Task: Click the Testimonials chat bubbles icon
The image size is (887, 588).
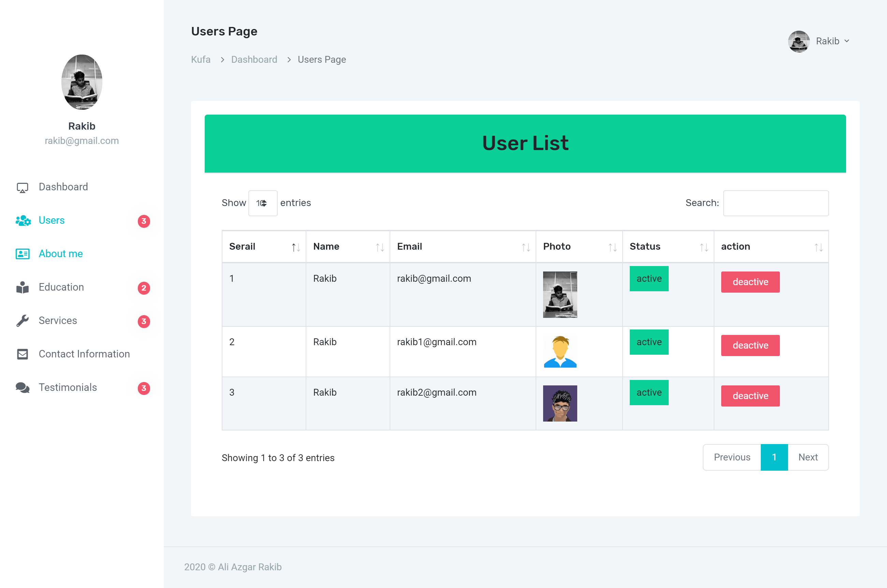Action: 23,388
